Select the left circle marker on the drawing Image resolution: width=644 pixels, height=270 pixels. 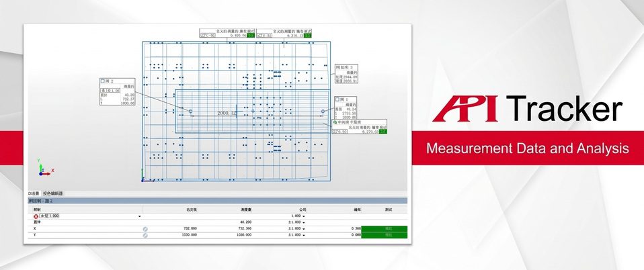click(x=190, y=111)
